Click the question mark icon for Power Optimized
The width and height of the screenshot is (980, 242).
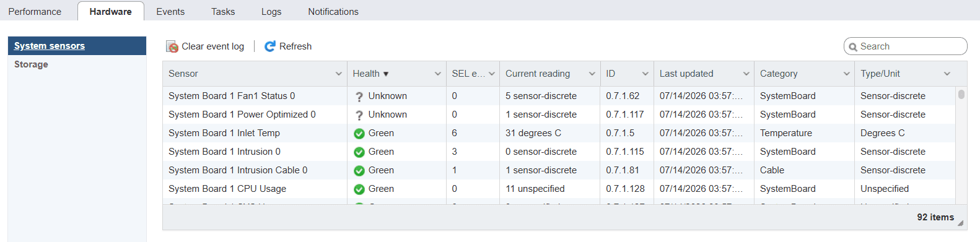point(359,115)
